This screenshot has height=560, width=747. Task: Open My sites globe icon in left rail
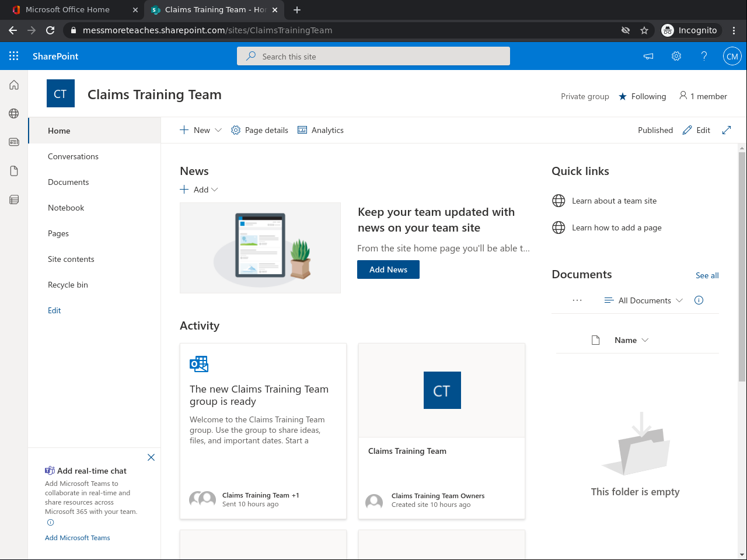tap(14, 114)
